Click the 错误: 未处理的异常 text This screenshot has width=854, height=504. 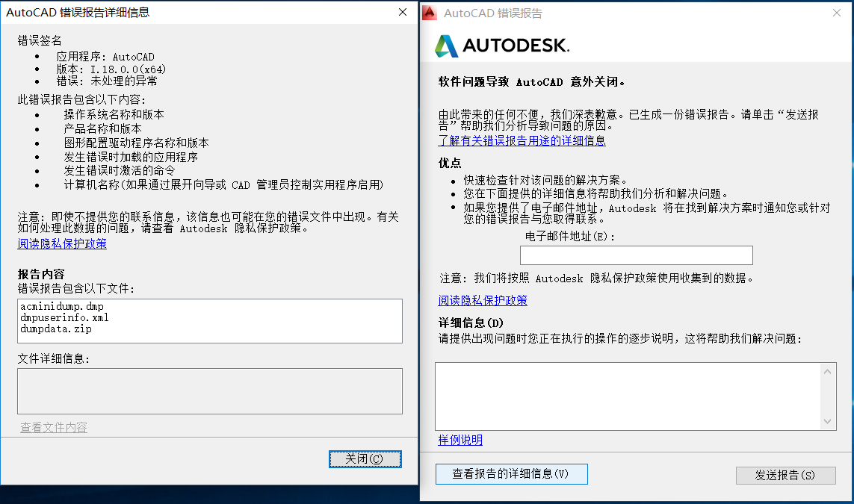click(107, 81)
